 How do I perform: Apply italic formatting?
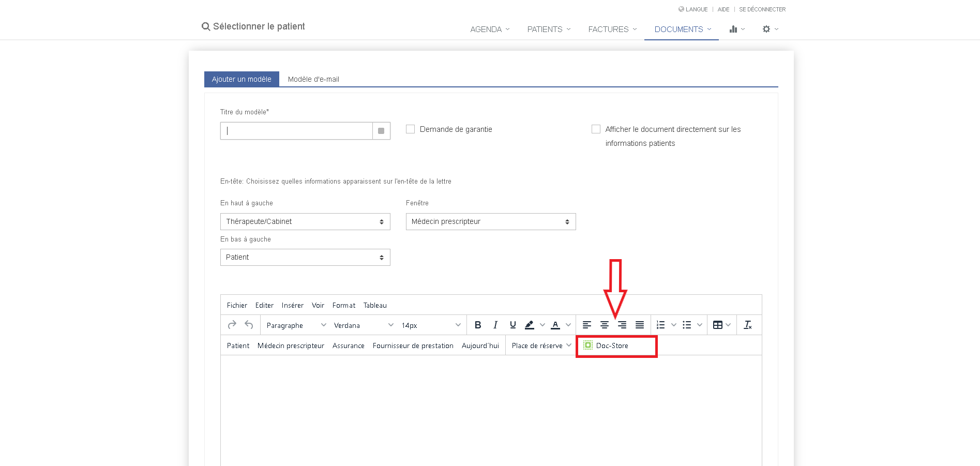click(x=495, y=325)
